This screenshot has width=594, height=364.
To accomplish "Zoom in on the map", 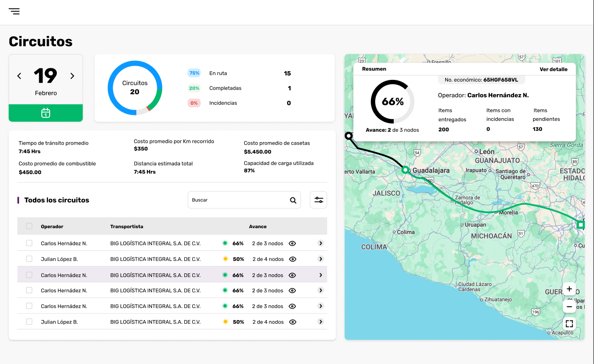I will tap(569, 289).
